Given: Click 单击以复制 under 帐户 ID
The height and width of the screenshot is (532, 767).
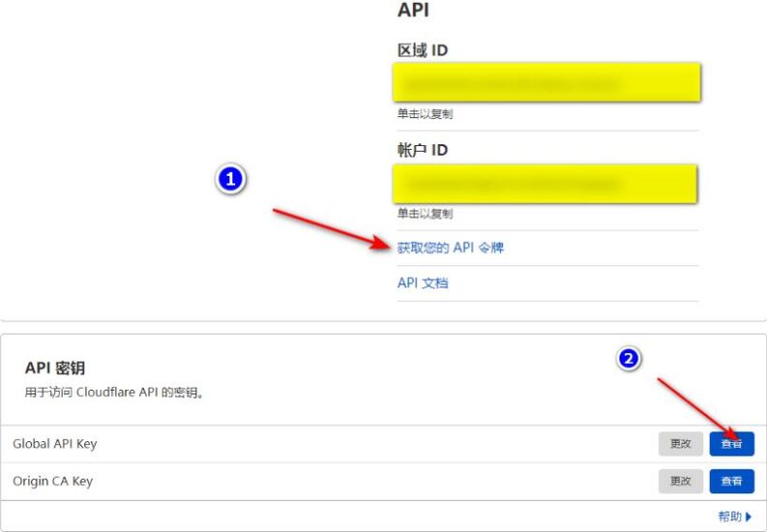Looking at the screenshot, I should [425, 214].
